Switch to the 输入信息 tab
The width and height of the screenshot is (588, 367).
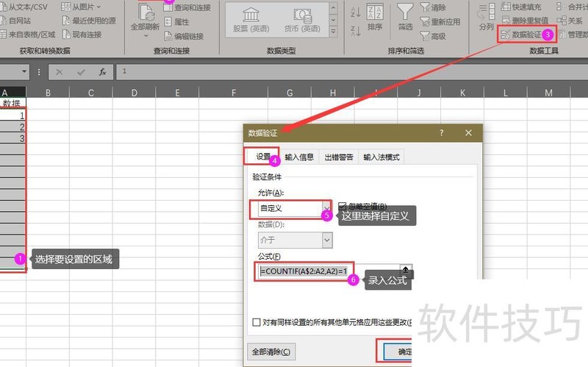click(x=299, y=157)
